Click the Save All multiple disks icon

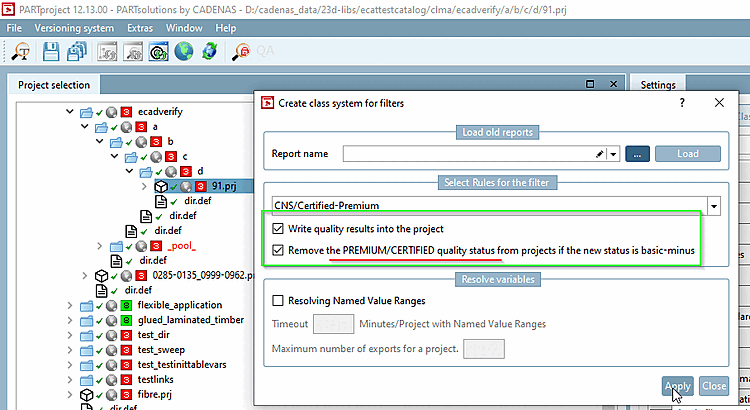coord(77,51)
